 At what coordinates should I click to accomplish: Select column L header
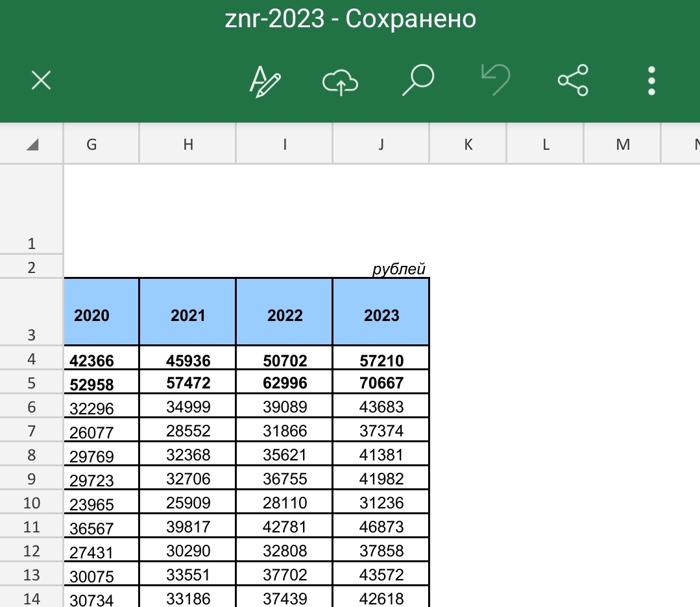pos(545,145)
